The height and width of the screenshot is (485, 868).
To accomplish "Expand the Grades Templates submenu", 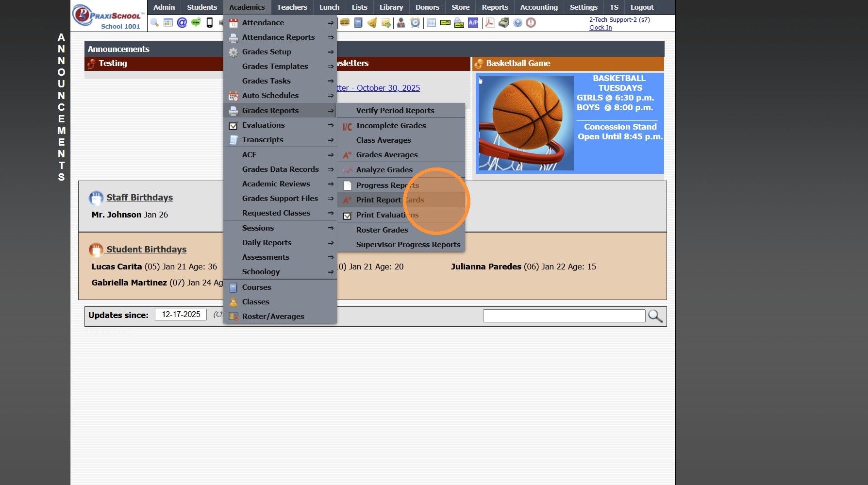I will [280, 67].
